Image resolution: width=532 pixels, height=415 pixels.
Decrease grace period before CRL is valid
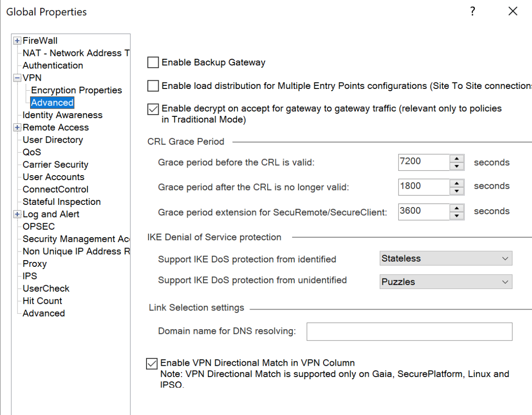[456, 167]
